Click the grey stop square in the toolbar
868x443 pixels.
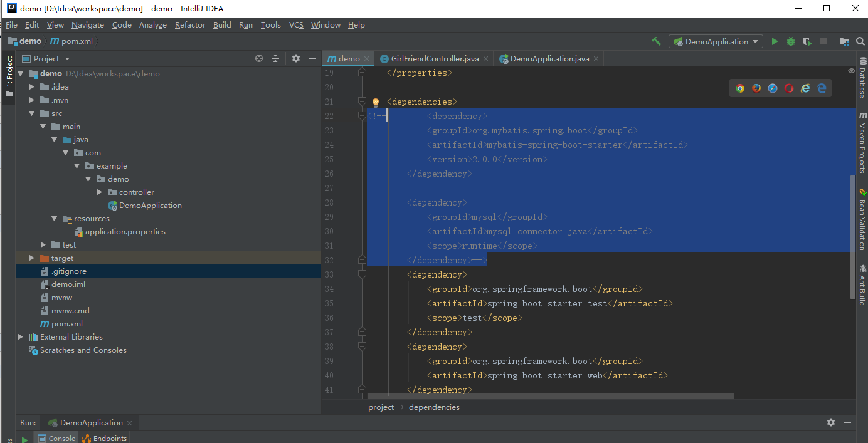click(x=823, y=41)
